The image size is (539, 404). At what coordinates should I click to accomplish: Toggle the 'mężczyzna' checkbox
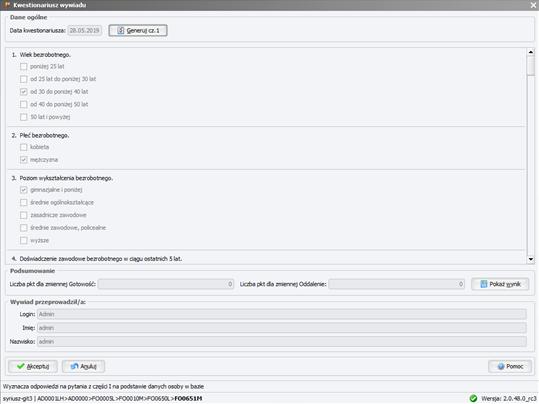pyautogui.click(x=23, y=160)
